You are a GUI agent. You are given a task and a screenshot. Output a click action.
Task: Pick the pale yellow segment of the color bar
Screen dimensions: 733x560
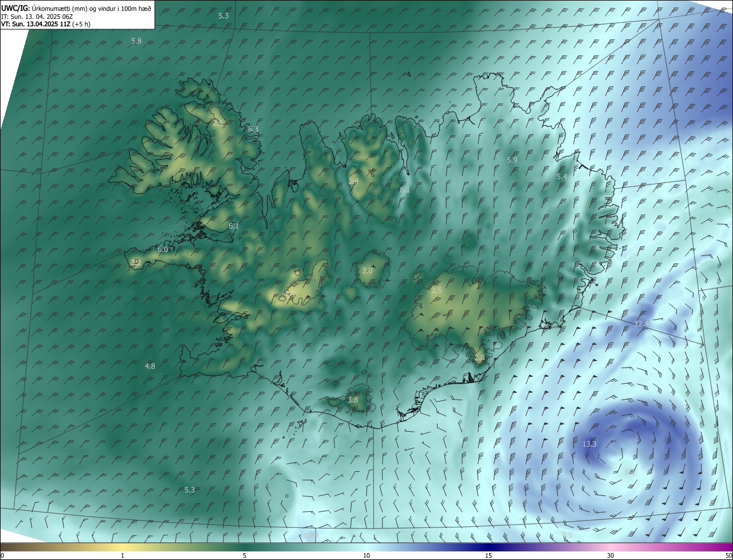[x=123, y=547]
